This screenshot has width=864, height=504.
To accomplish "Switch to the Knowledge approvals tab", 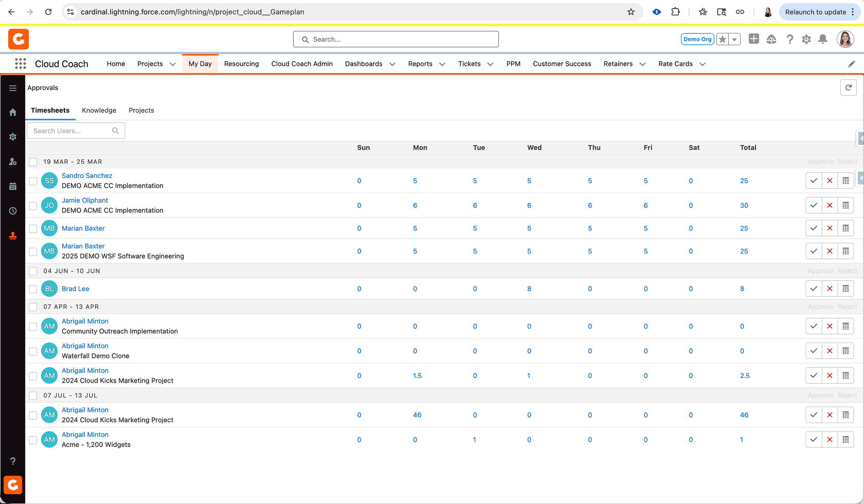I will coord(99,110).
